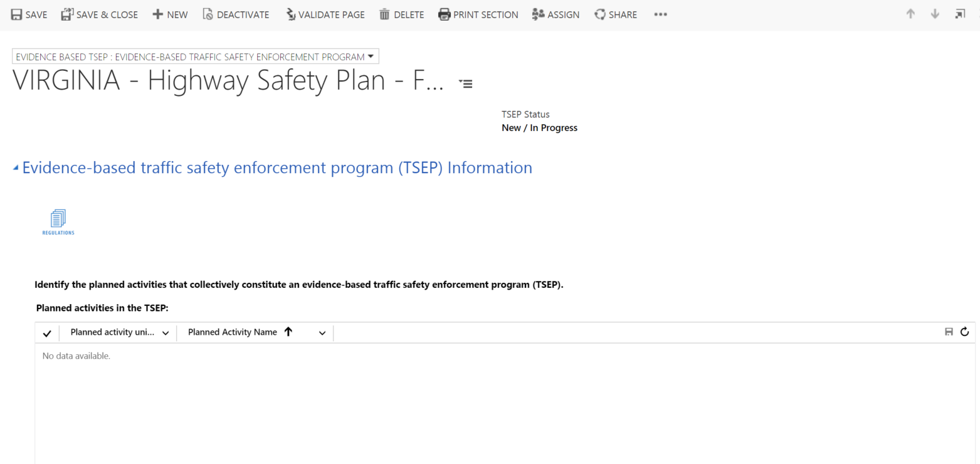
Task: Open record navigation menu beside title
Action: 466,83
